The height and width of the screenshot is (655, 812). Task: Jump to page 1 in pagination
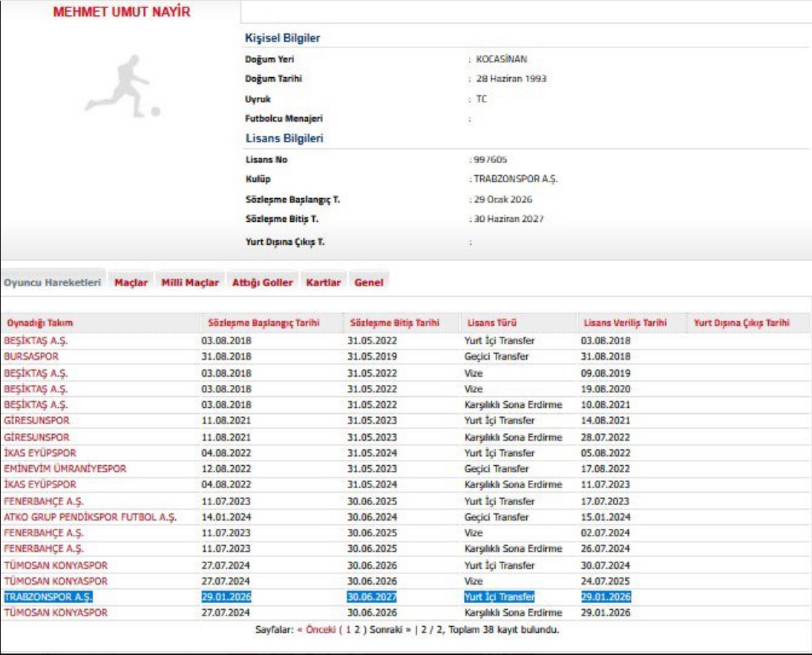[x=347, y=630]
